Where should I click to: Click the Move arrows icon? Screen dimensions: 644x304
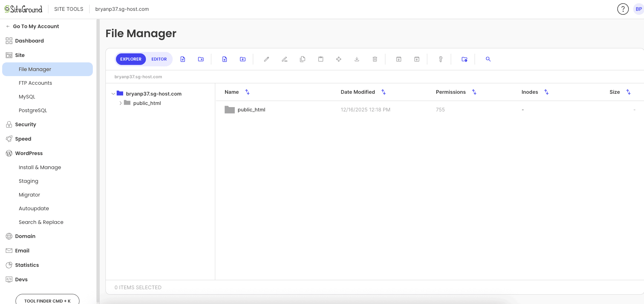click(x=339, y=59)
